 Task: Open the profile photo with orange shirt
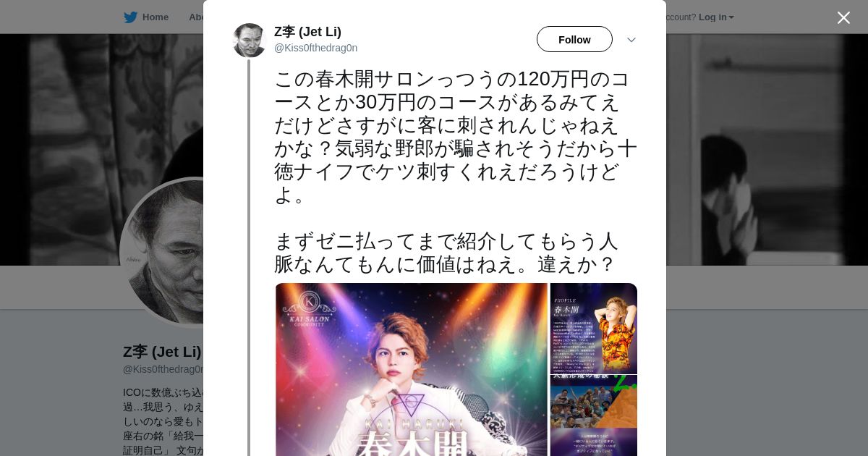594,329
